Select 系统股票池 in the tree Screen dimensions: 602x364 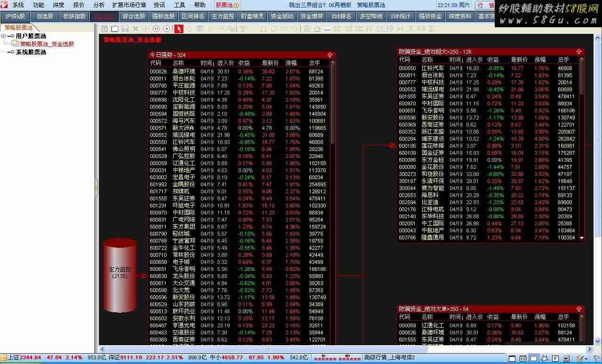pyautogui.click(x=31, y=52)
